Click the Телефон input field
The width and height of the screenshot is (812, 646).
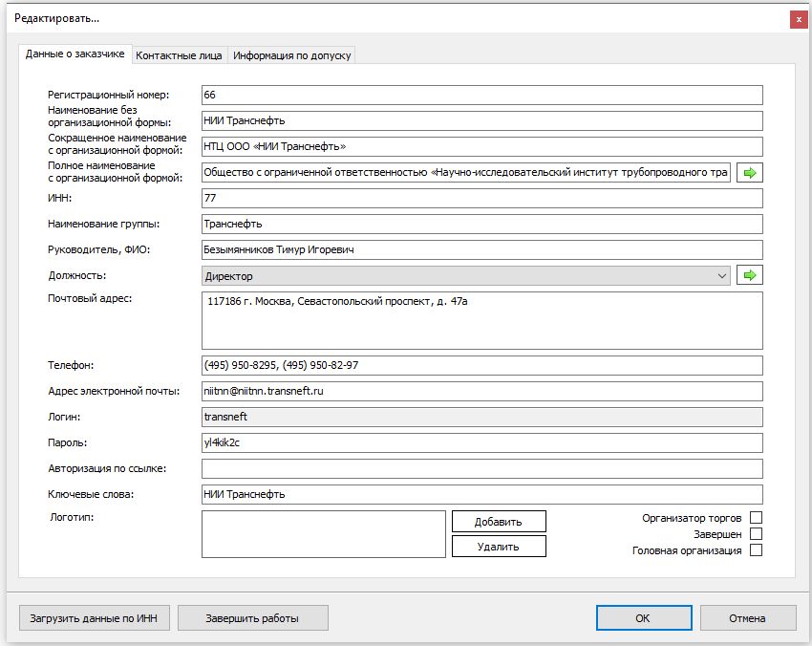(x=482, y=365)
